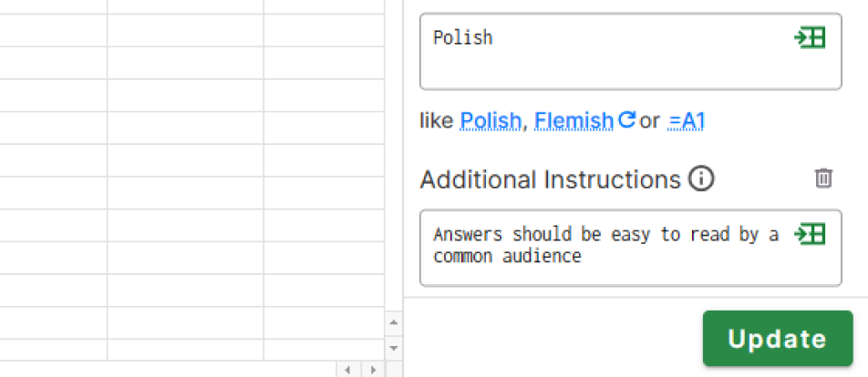This screenshot has height=377, width=868.
Task: Click the Additional Instructions heading
Action: pos(550,179)
